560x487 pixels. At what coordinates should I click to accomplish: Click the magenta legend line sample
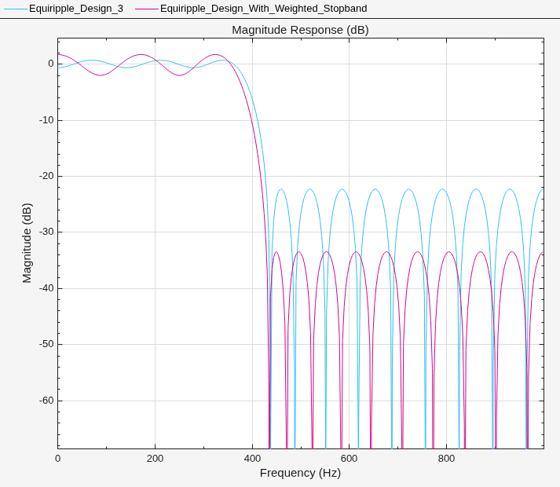[x=146, y=9]
